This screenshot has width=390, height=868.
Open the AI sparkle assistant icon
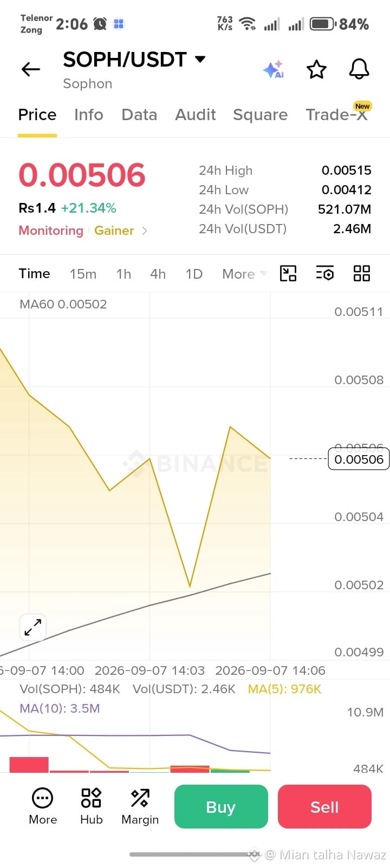click(274, 69)
